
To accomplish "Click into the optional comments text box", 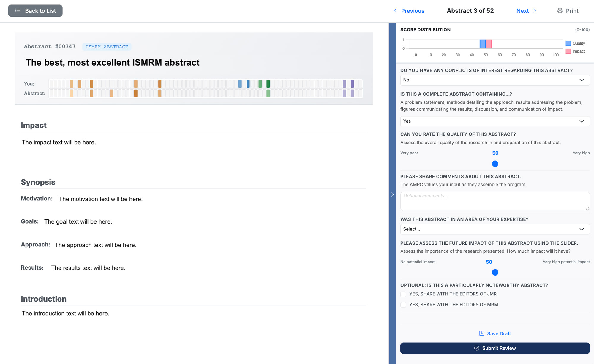I will click(495, 201).
